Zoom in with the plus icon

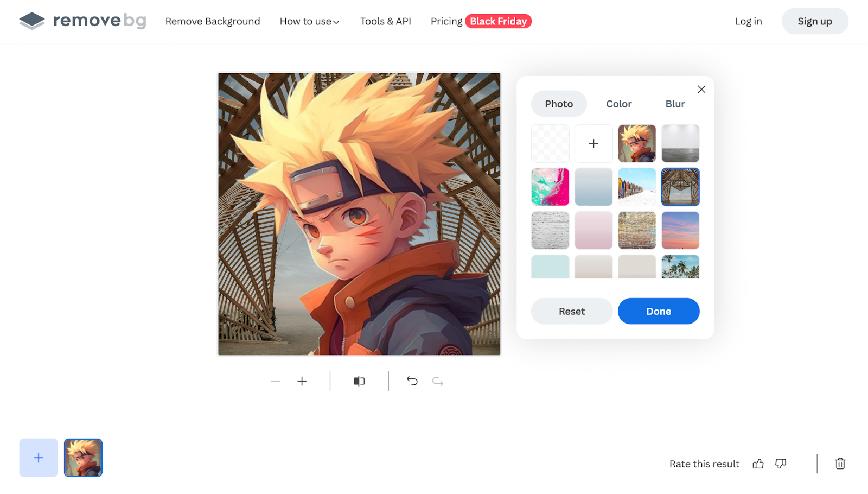[x=302, y=381]
